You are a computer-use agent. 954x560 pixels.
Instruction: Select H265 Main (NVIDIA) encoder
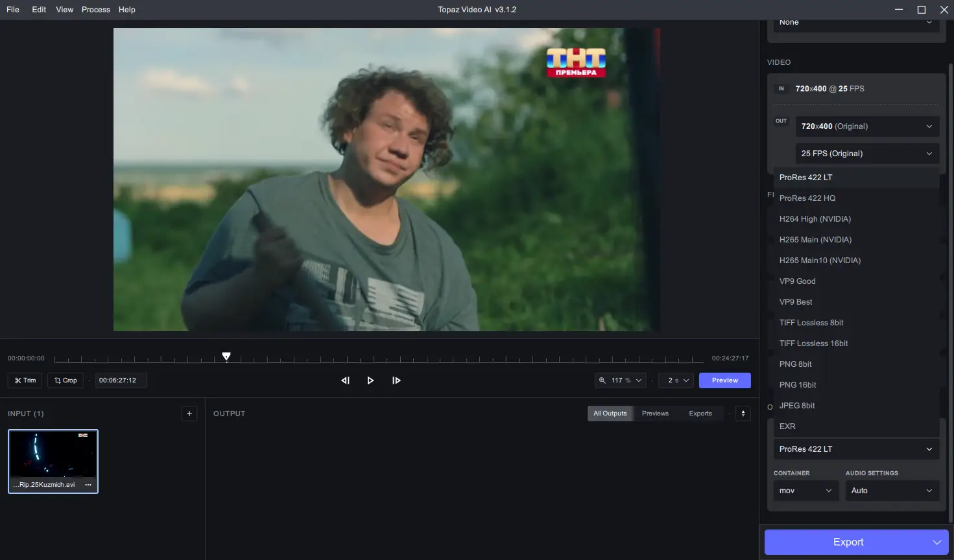tap(856, 240)
